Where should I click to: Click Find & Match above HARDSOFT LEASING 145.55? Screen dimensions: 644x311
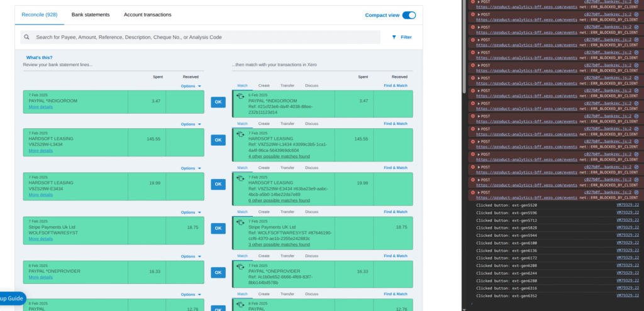tap(396, 124)
